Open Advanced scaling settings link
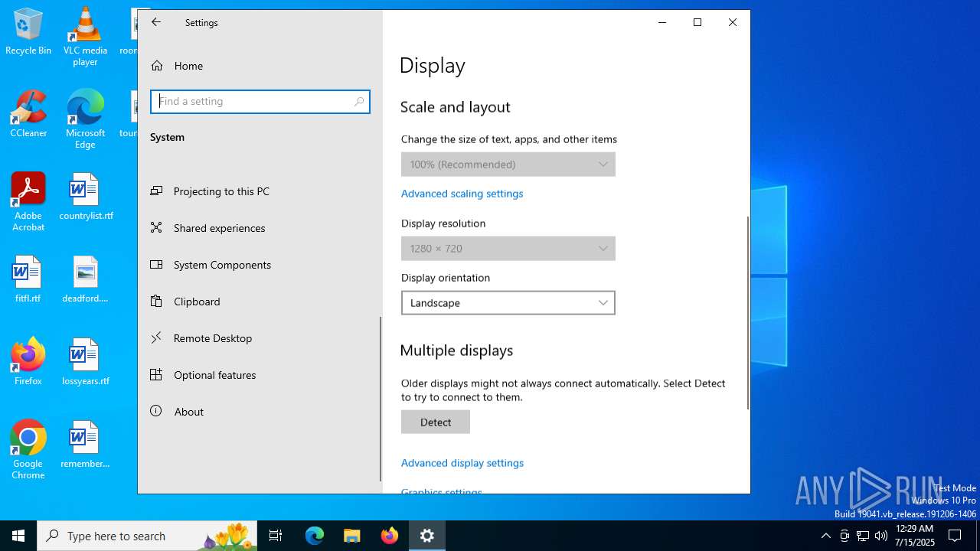Viewport: 980px width, 551px height. pos(462,194)
